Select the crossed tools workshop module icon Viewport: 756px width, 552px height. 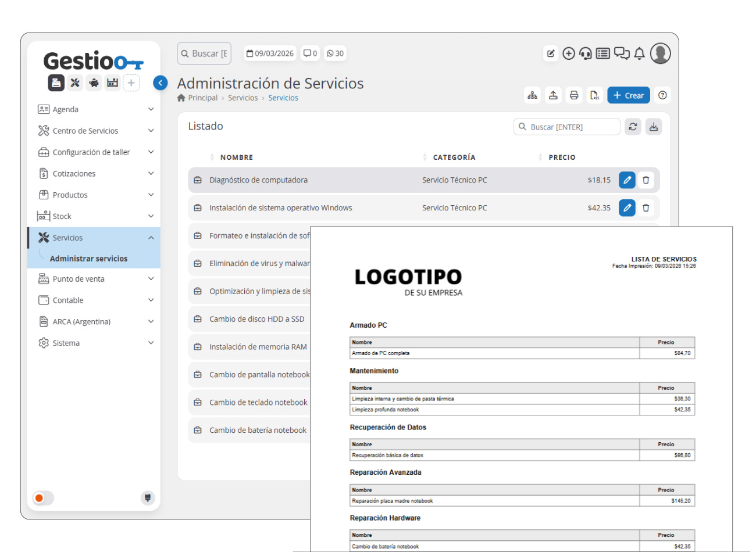[x=75, y=83]
